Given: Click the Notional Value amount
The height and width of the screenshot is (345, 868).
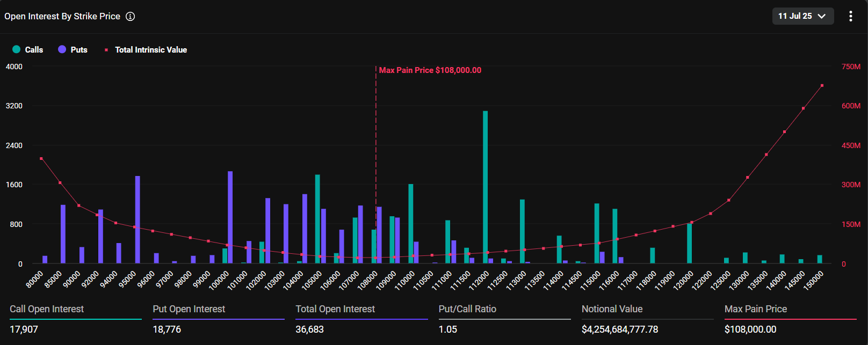Looking at the screenshot, I should (x=619, y=329).
